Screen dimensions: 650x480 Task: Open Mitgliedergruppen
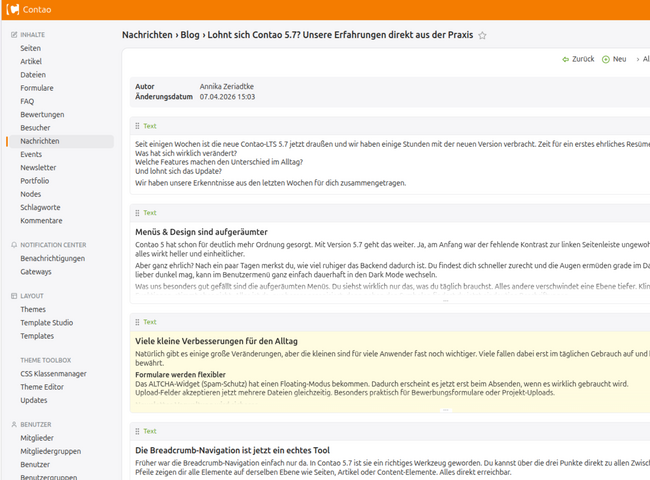(51, 451)
